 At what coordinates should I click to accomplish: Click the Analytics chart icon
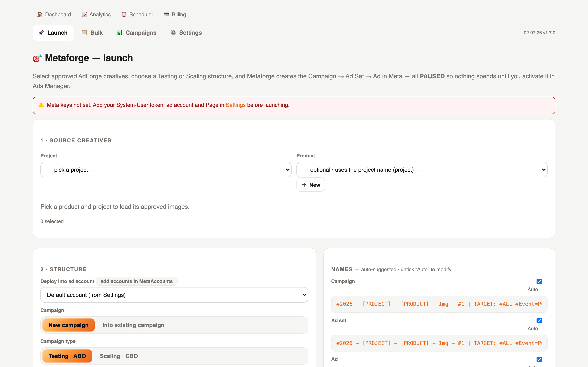pos(84,14)
